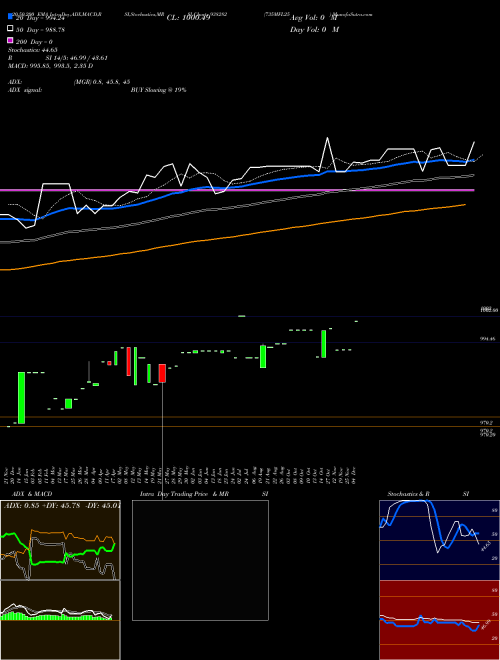Click the tall green candle at chart start
Viewport: 500px width, 660px height.
click(21, 398)
